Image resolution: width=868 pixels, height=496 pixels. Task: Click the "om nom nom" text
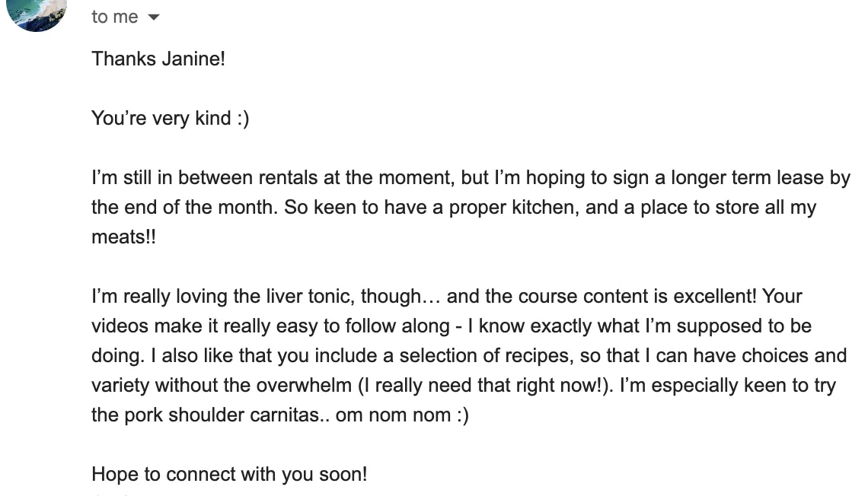pos(393,415)
